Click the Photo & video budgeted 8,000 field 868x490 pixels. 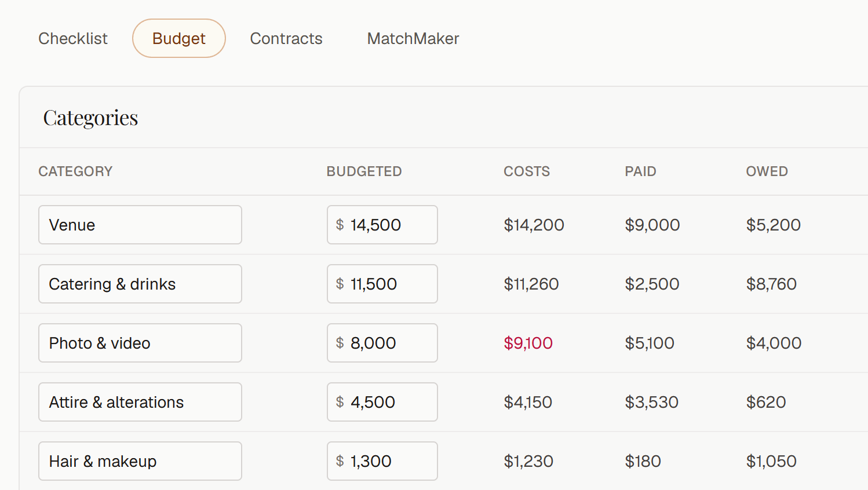[x=382, y=343]
